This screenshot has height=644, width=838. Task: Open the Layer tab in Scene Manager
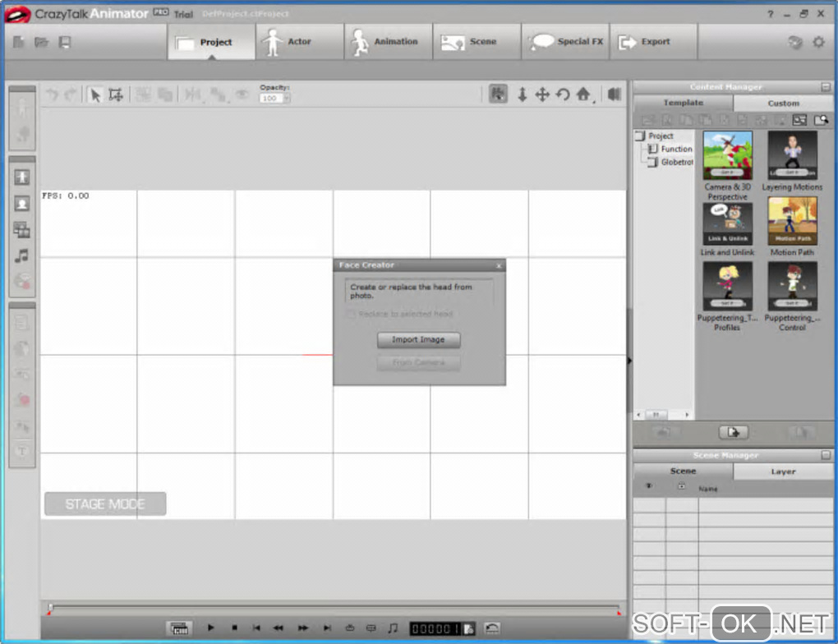pyautogui.click(x=783, y=471)
